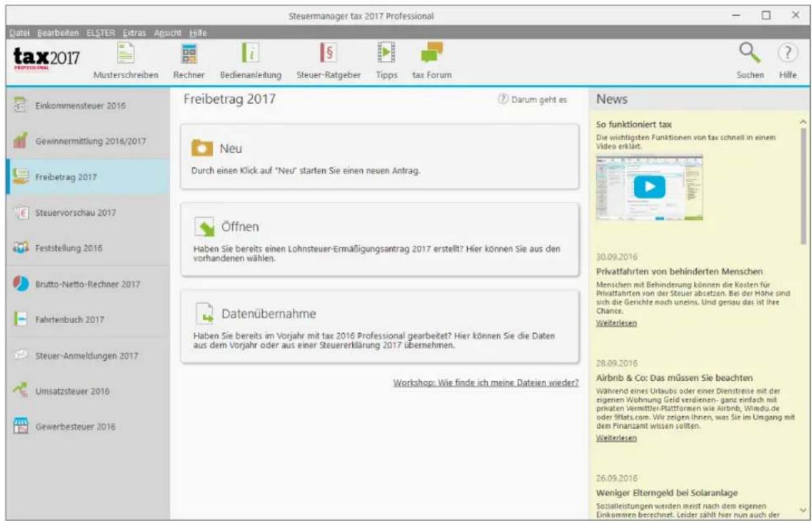Click the Umsatzsteuer 2016 sidebar icon

[19, 391]
